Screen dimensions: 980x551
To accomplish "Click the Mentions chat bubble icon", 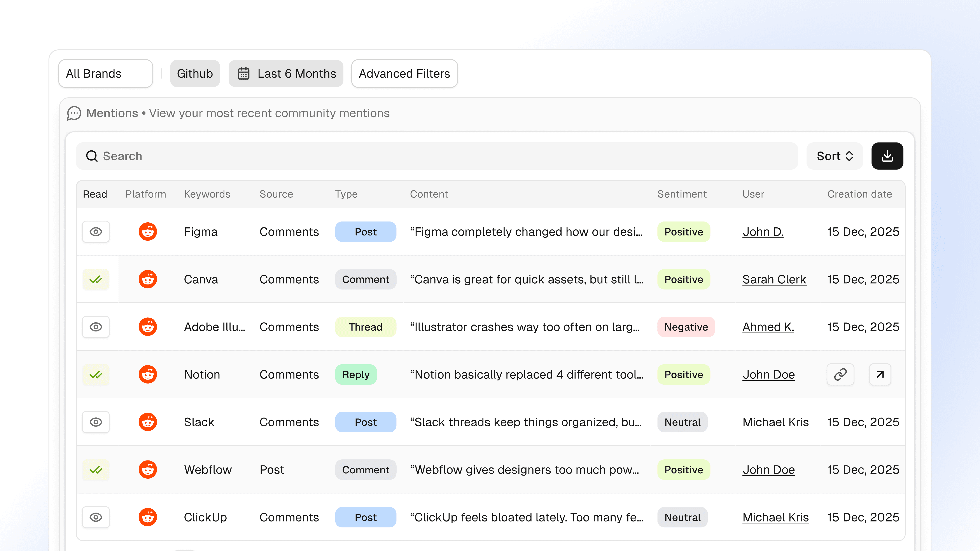I will [74, 113].
